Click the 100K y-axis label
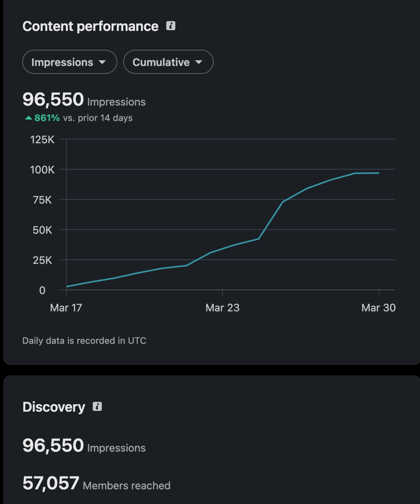Screen dimensions: 420x504 point(42,170)
